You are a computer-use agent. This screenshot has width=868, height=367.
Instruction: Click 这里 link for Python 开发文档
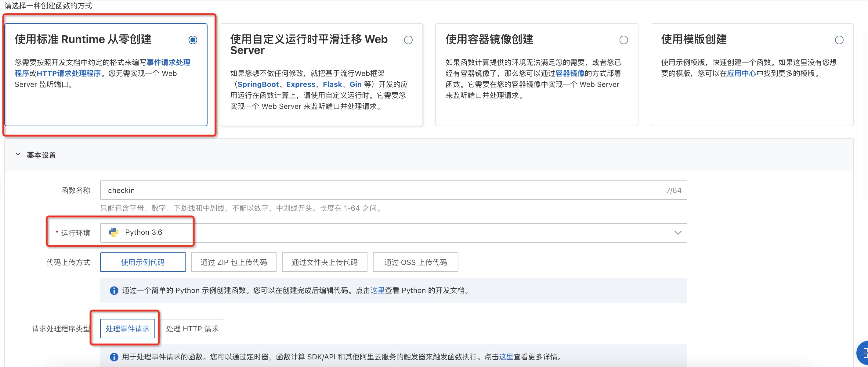pos(378,290)
